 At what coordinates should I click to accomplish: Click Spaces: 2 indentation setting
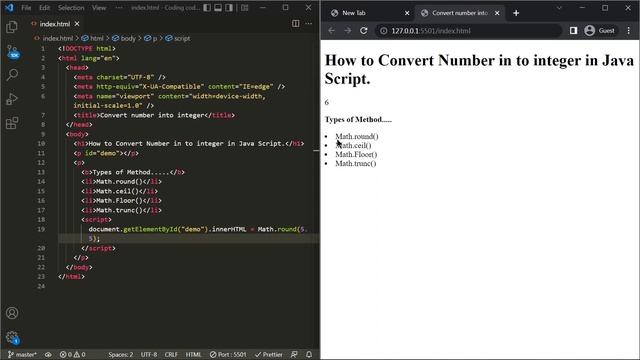[120, 355]
